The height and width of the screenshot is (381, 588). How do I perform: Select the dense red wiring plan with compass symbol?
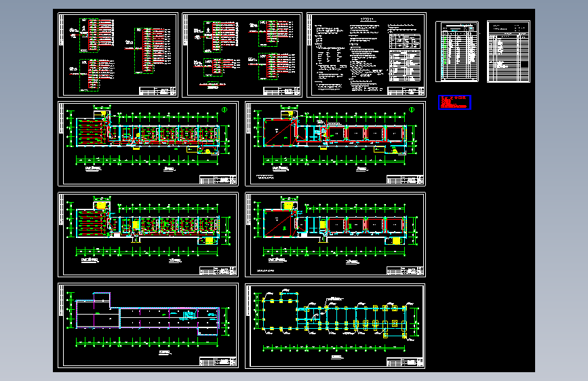tap(148, 144)
